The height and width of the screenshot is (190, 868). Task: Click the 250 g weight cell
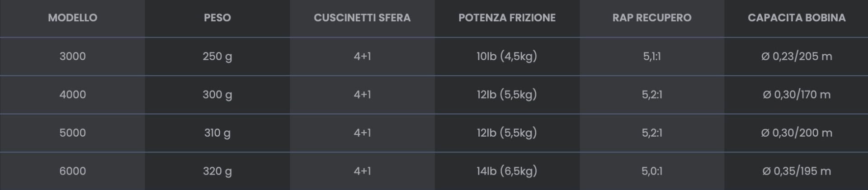(x=217, y=56)
